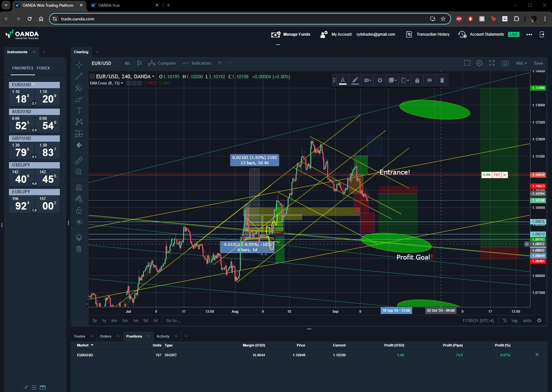
Task: Open the FAVORITES instruments list
Action: click(x=23, y=68)
